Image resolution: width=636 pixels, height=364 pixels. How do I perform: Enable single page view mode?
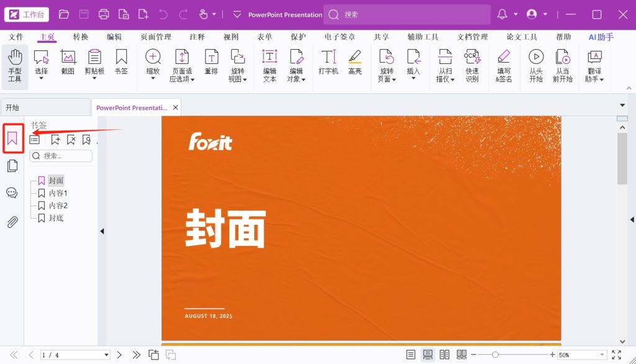[x=411, y=355]
